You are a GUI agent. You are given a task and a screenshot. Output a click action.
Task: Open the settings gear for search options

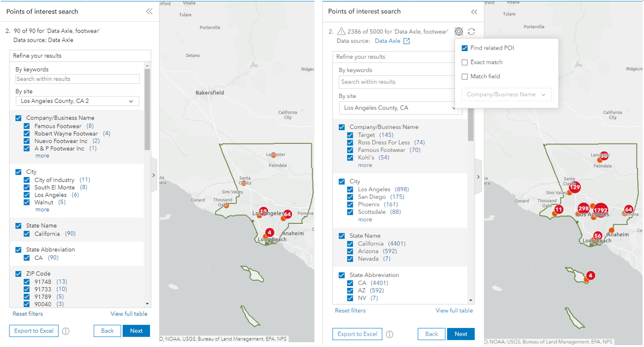click(458, 32)
